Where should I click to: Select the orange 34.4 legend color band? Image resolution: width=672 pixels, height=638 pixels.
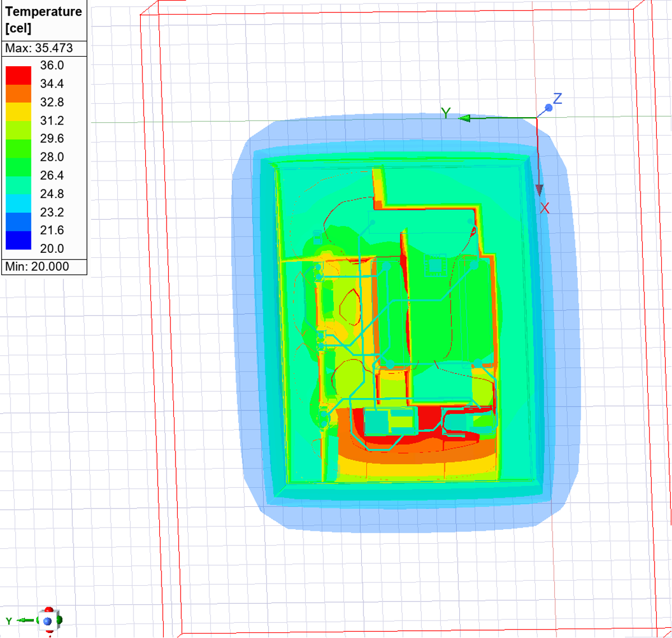19,93
